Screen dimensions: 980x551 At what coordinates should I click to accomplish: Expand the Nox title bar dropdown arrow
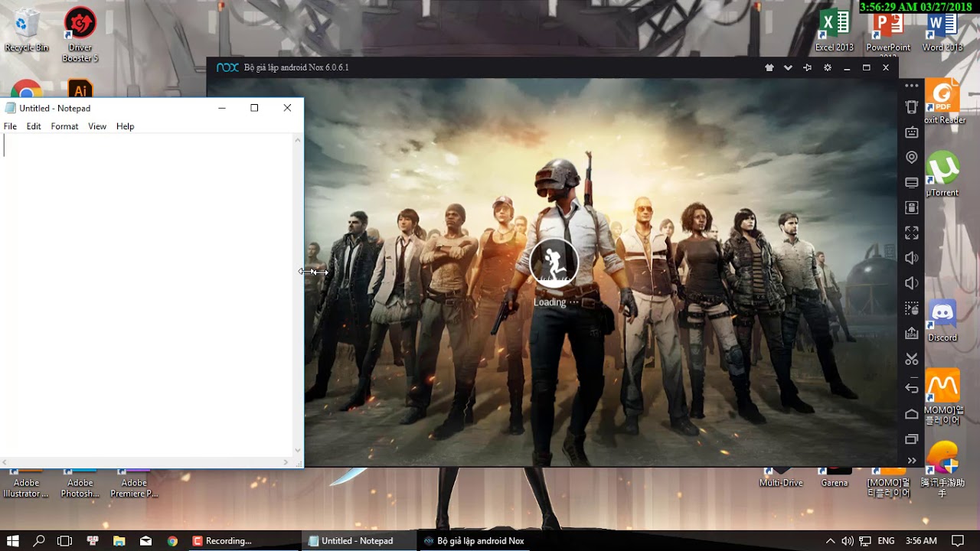pos(788,67)
